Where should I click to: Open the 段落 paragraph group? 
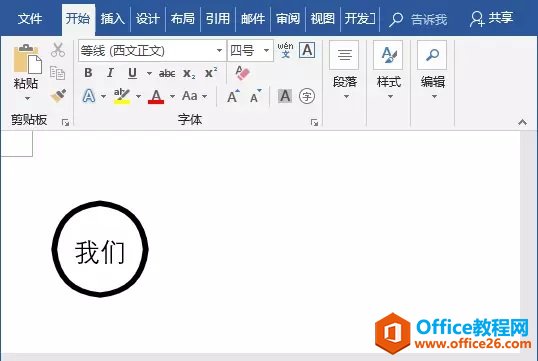345,70
